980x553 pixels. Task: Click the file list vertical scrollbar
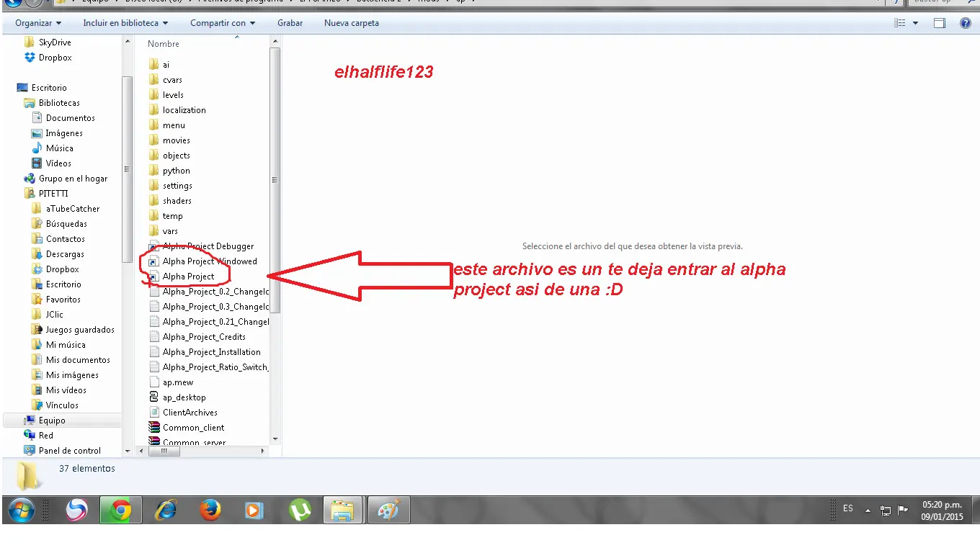tap(275, 180)
